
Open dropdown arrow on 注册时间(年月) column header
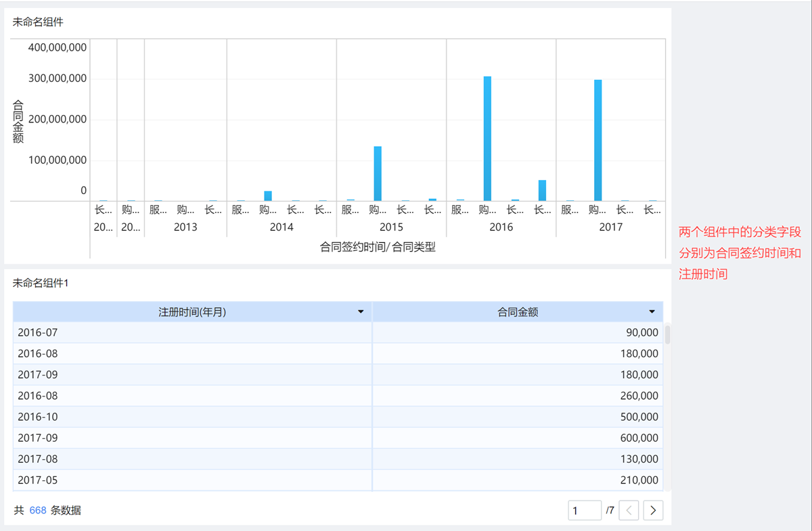pos(361,312)
